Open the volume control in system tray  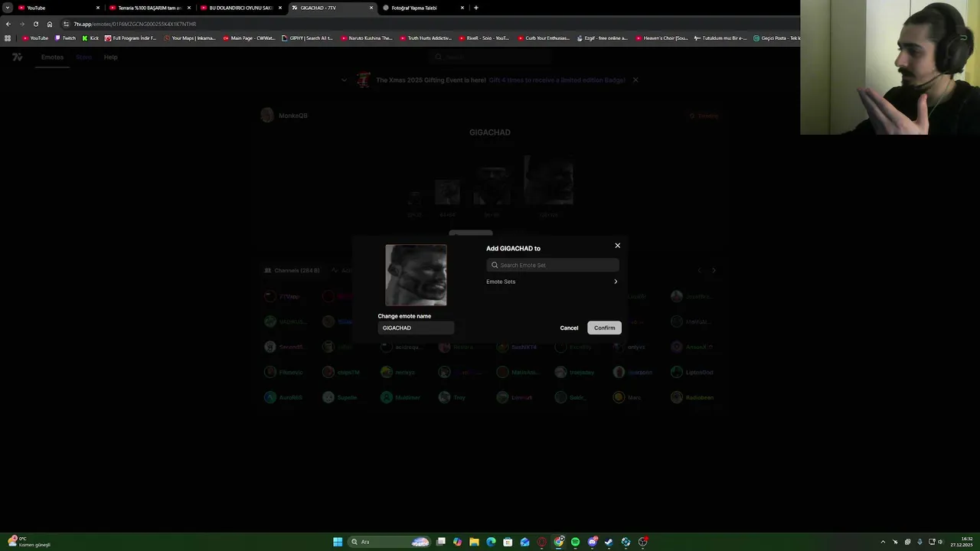click(940, 542)
